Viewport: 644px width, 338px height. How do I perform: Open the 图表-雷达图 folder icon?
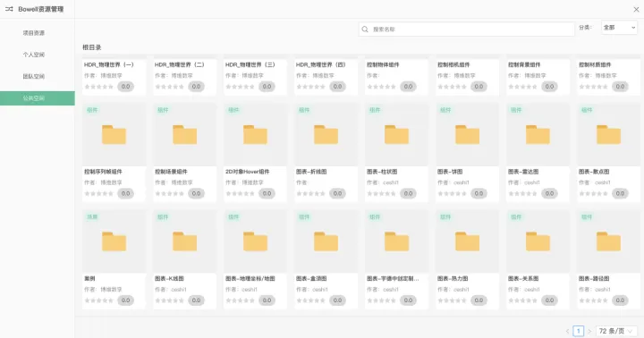(x=538, y=135)
